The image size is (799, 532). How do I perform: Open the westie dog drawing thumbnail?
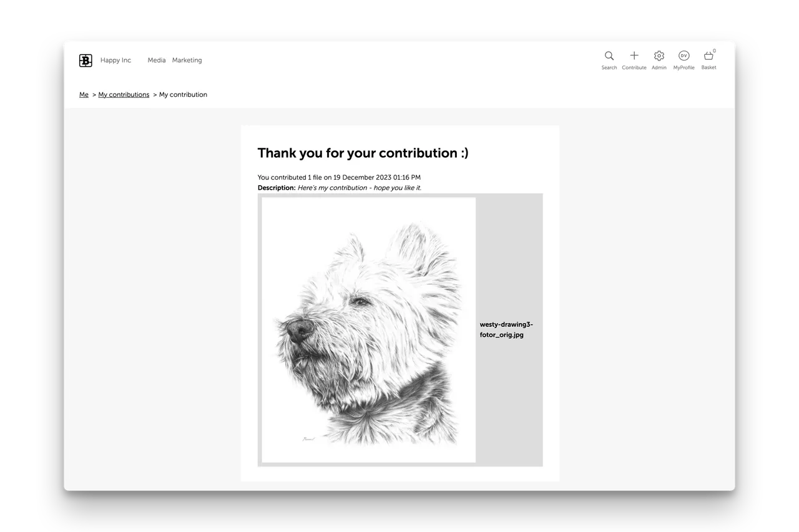368,330
